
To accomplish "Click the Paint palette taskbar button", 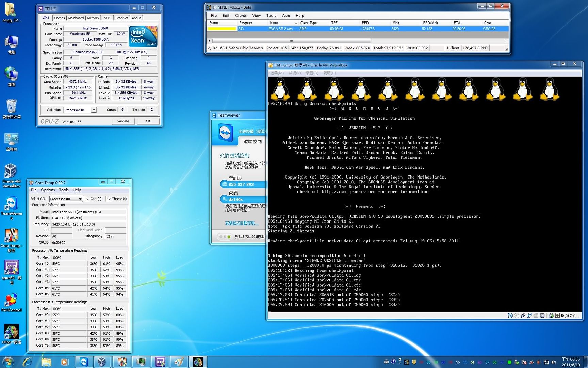I will [179, 362].
